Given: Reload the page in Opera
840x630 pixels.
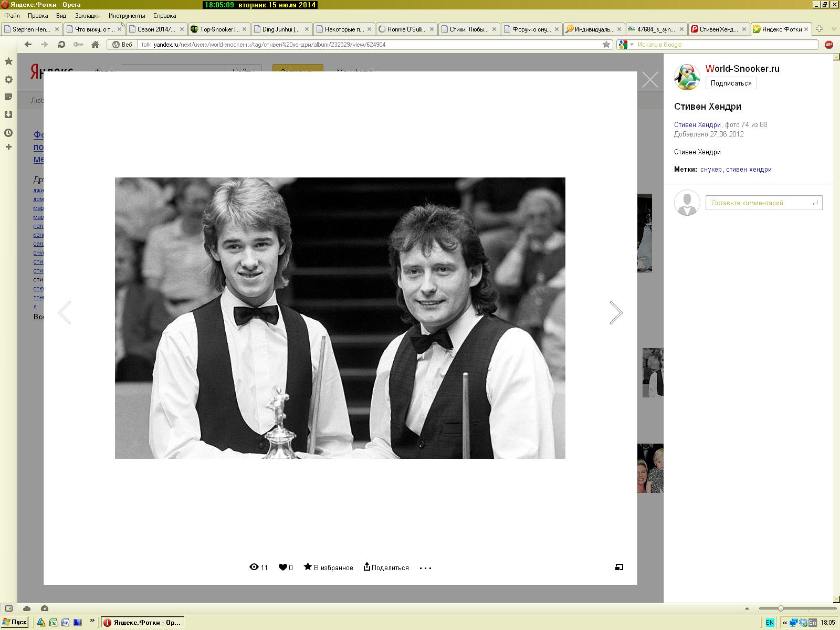Looking at the screenshot, I should (x=61, y=45).
